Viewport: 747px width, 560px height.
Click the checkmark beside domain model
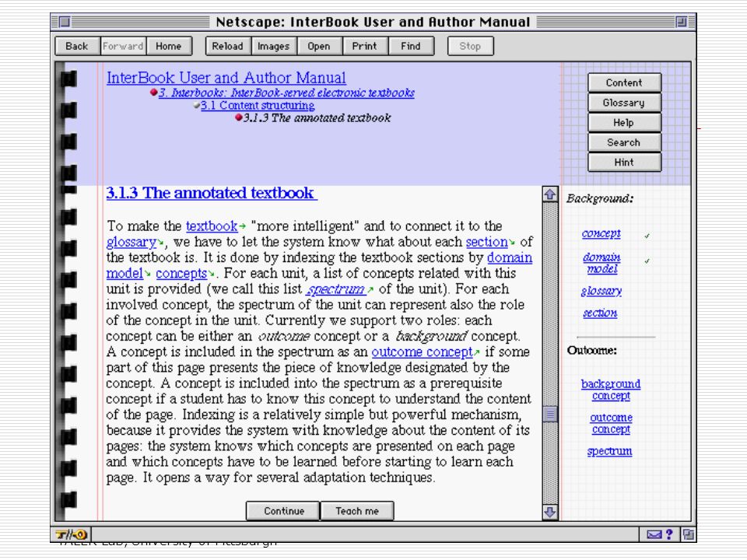point(647,261)
